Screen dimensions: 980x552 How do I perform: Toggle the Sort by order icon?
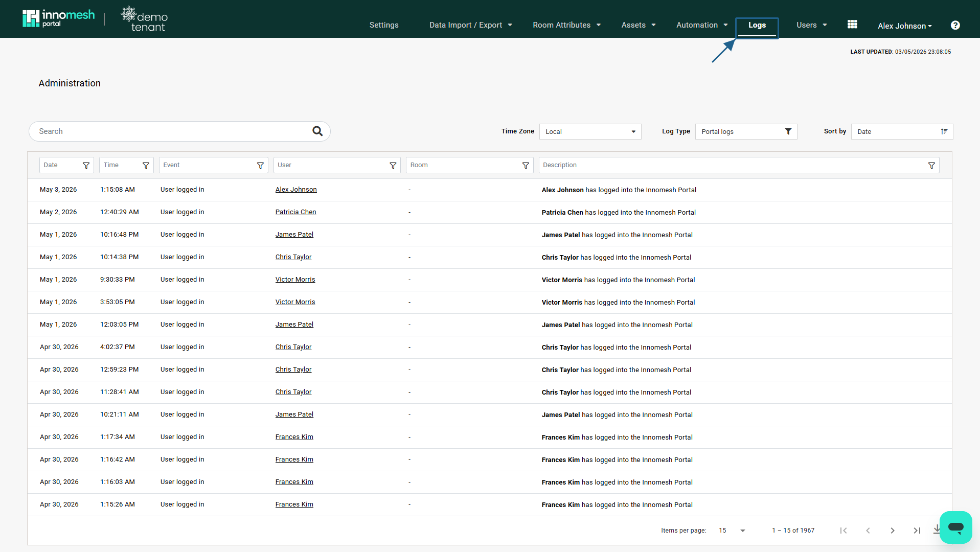point(944,132)
